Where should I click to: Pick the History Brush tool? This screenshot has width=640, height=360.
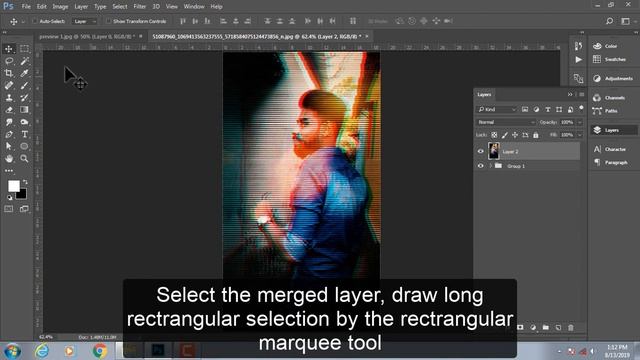(24, 98)
